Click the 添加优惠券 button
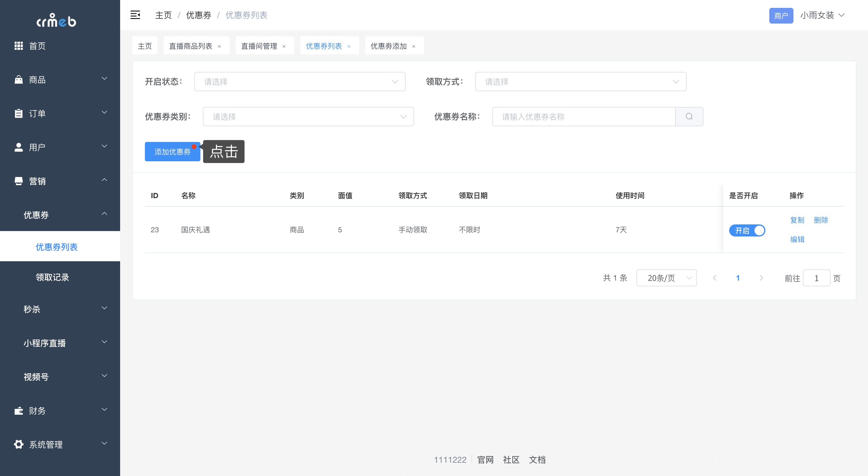 [173, 152]
